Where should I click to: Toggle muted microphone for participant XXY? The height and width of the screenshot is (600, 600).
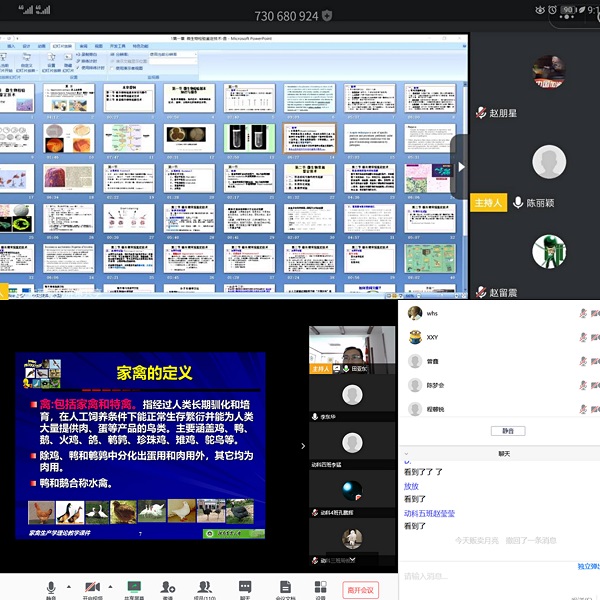(x=583, y=337)
